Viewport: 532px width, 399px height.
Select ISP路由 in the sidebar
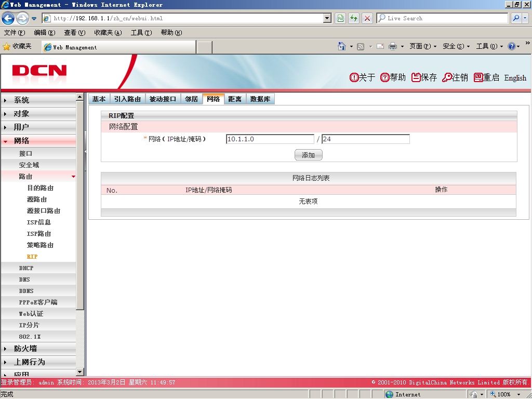(x=38, y=234)
